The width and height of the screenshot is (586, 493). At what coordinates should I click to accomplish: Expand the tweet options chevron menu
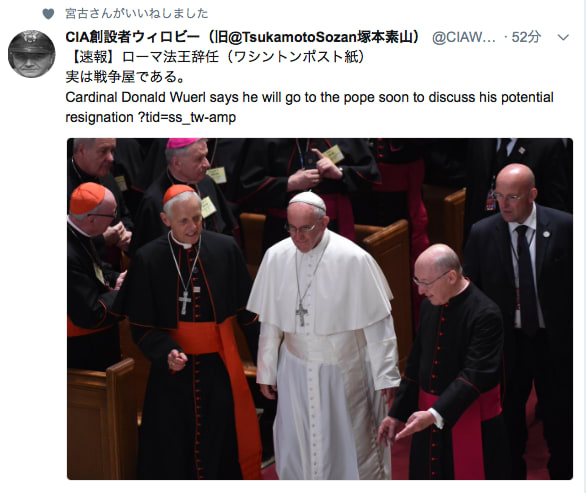click(563, 37)
